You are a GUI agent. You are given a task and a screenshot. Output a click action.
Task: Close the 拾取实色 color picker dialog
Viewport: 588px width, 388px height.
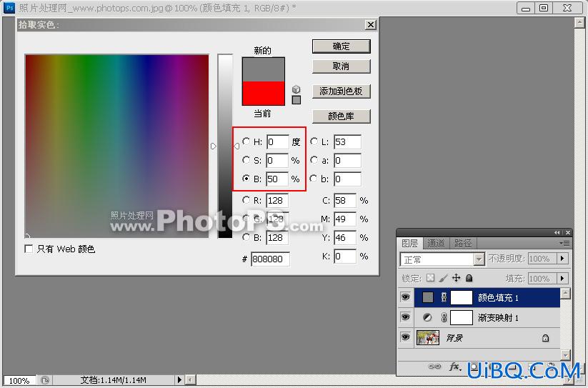371,25
